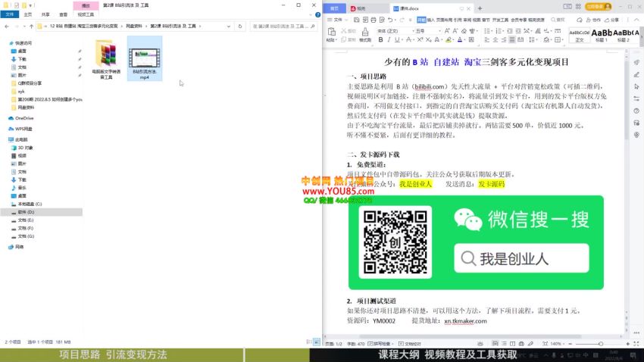Click the WPS print icon
Screen dimensions: 644x362
374,20
